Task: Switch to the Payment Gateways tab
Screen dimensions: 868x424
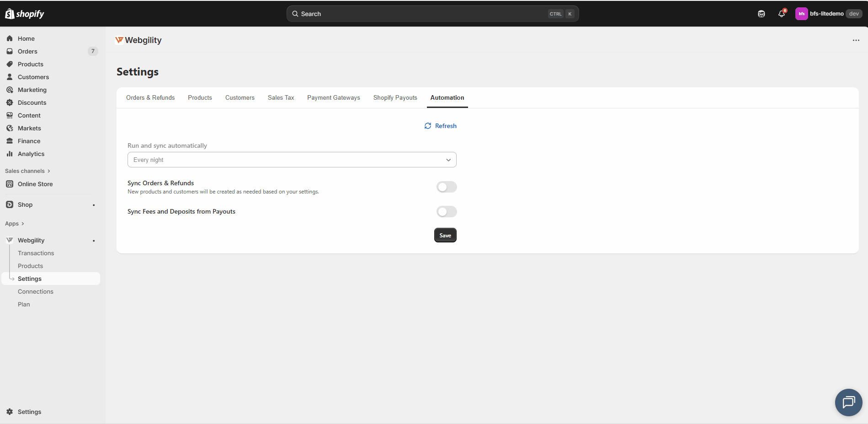Action: (333, 98)
